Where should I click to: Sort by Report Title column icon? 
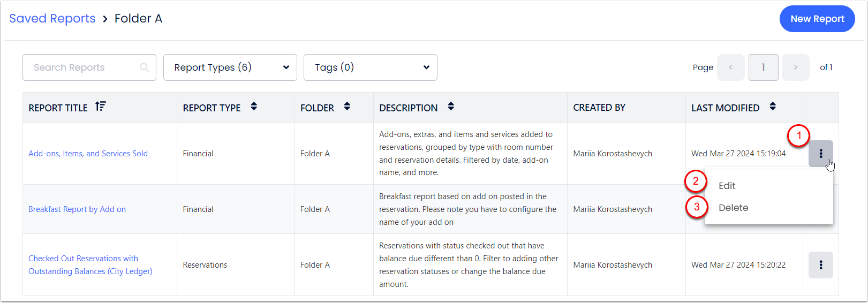(101, 107)
